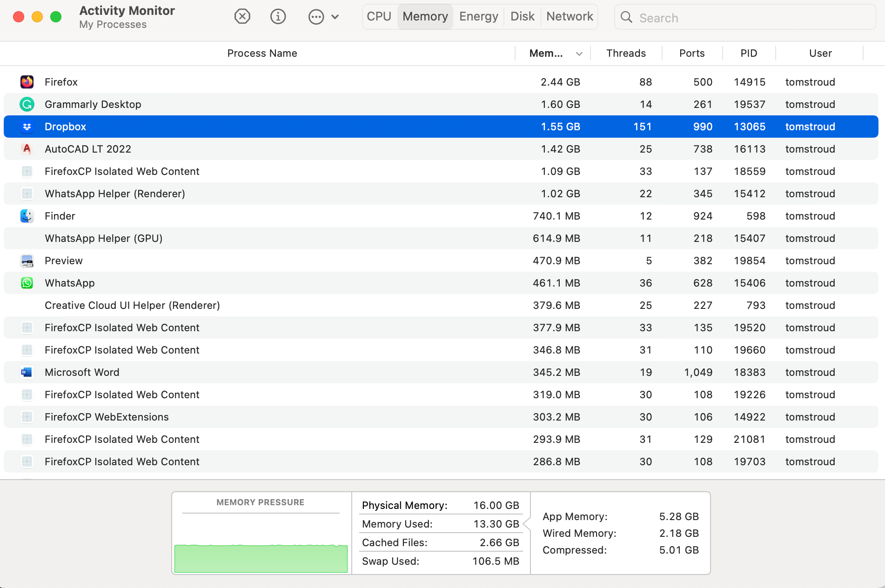Viewport: 885px width, 588px height.
Task: Click the ellipsis action menu icon
Action: (x=316, y=17)
